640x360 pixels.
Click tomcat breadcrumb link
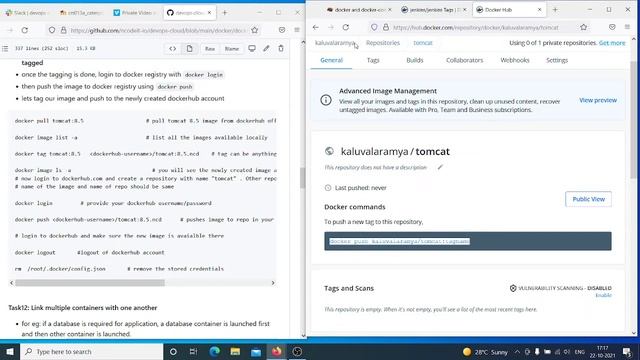point(422,43)
